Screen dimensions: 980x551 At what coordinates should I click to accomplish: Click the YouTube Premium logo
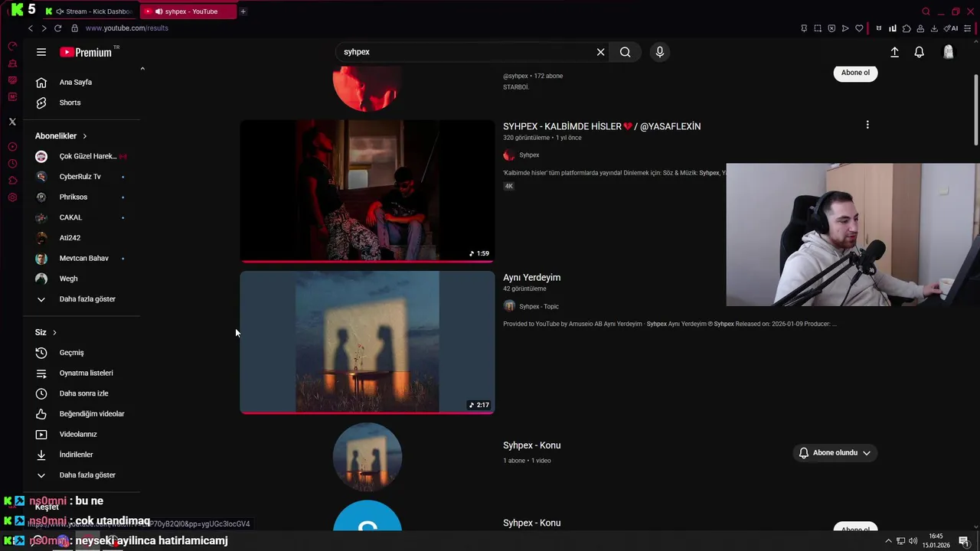tap(86, 52)
